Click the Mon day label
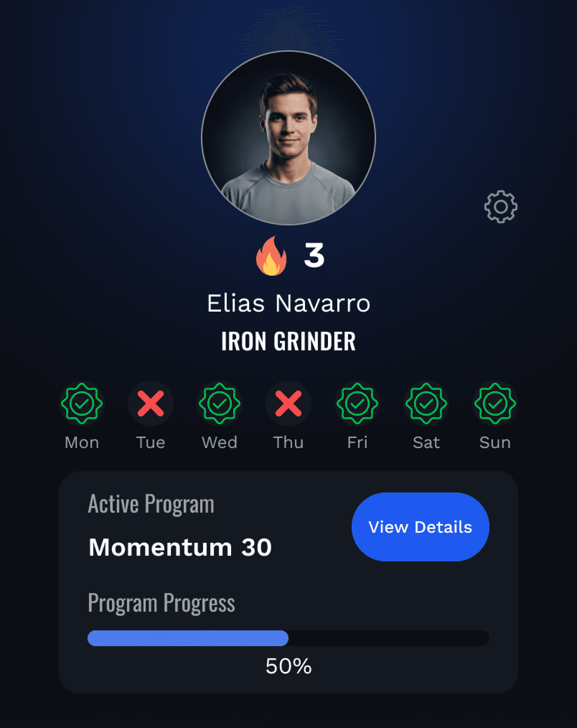Screen dimensions: 577x728 point(82,443)
